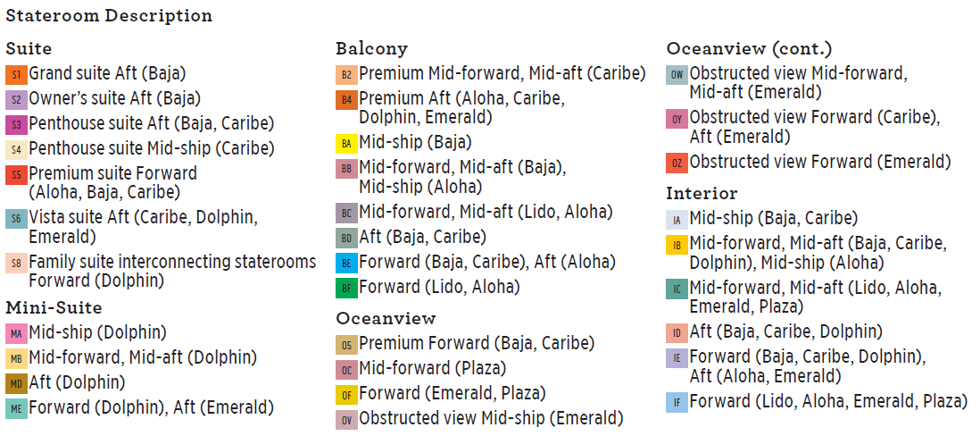Select the BF Balcony green swatch

[346, 288]
